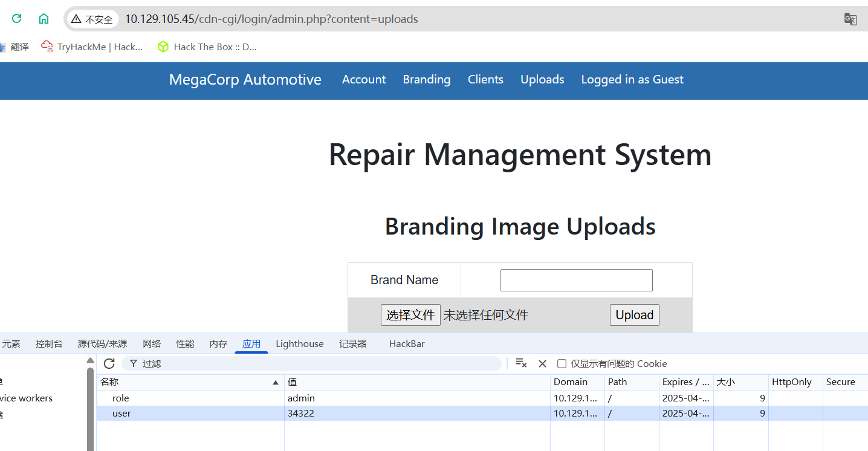Switch to the 记录器 DevTools tab

[x=353, y=344]
